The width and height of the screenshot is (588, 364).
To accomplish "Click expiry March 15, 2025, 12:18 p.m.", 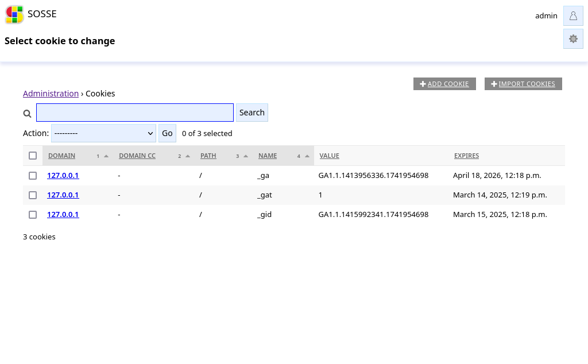I will point(500,214).
